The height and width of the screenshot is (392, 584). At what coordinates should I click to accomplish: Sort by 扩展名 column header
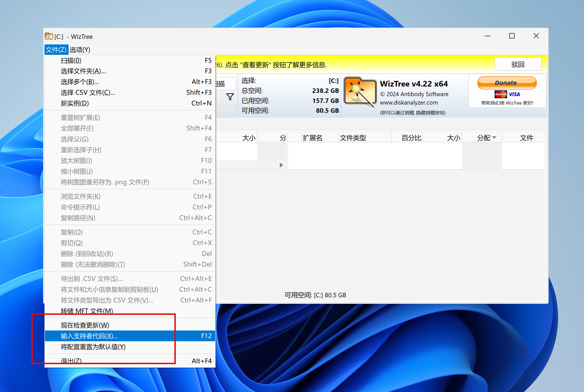click(313, 138)
